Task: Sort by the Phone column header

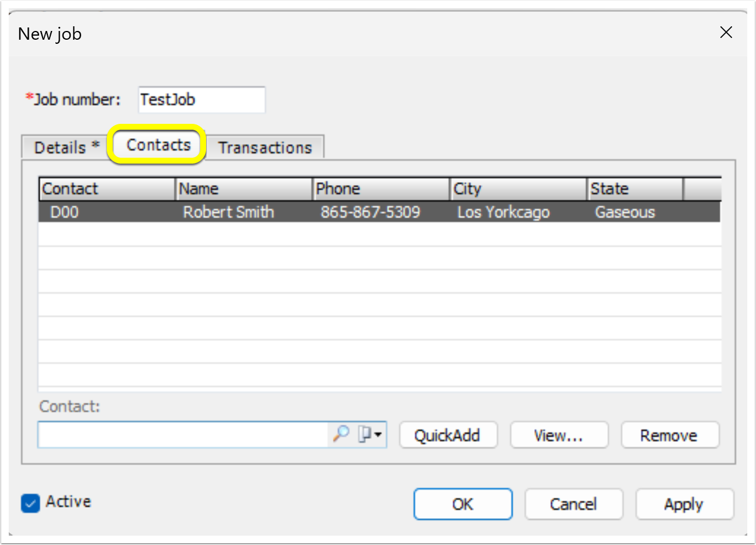Action: [381, 189]
